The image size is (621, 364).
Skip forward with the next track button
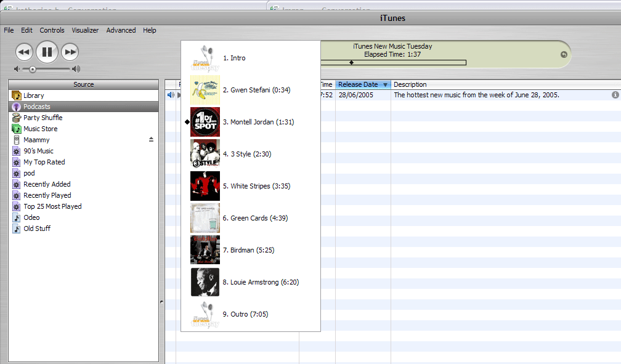[70, 52]
